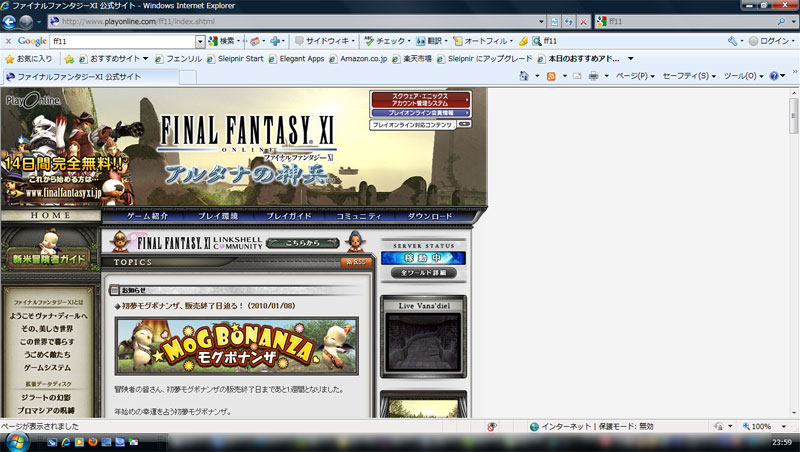Viewport: 800px width, 452px height.
Task: Click the blue Help question mark icon
Action: tap(774, 76)
